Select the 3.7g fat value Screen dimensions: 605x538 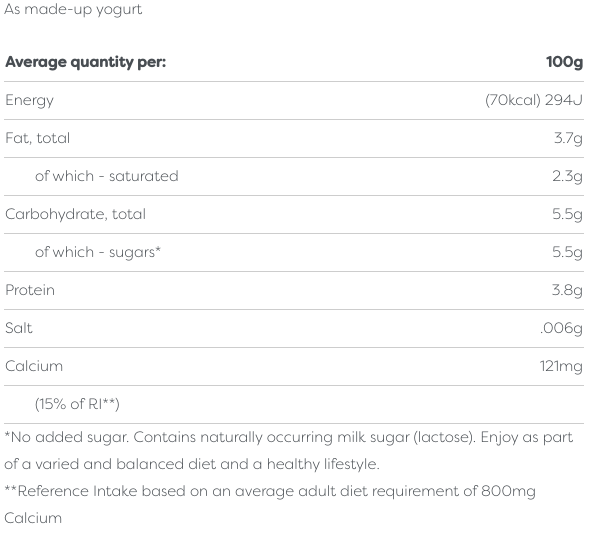pyautogui.click(x=568, y=138)
